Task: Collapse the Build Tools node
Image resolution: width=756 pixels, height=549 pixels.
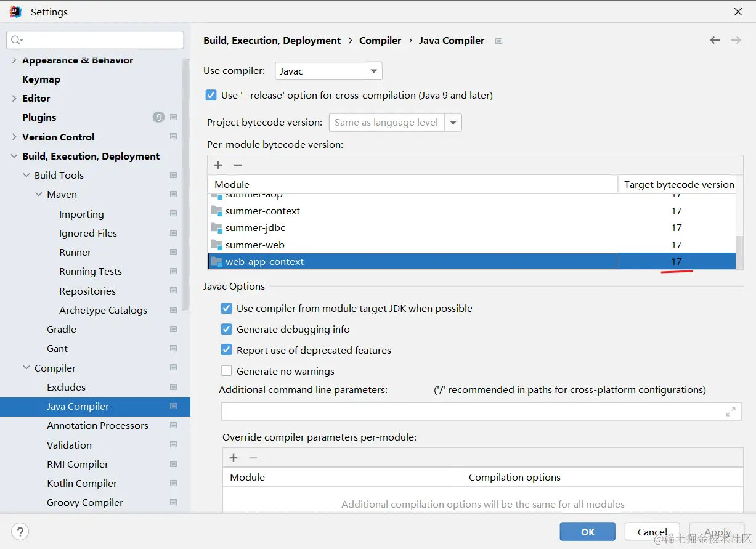Action: coord(26,175)
